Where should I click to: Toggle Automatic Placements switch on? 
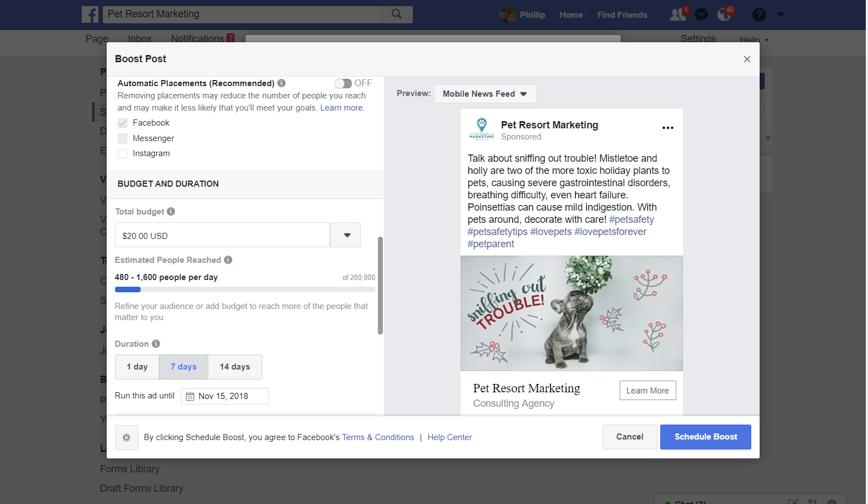(x=343, y=83)
